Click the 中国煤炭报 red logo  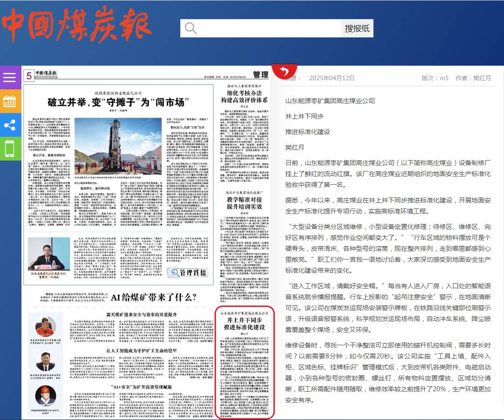pos(77,25)
